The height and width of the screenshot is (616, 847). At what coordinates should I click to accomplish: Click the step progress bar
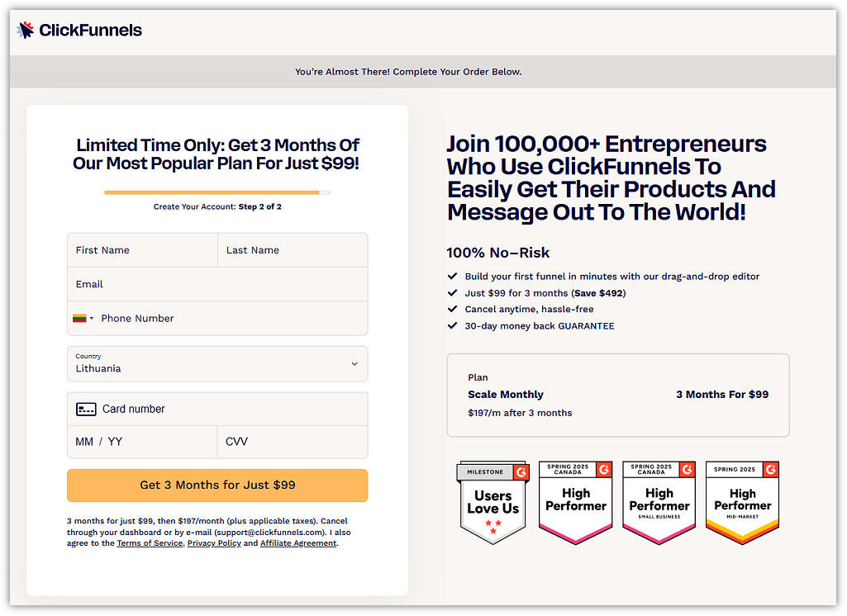coord(217,192)
